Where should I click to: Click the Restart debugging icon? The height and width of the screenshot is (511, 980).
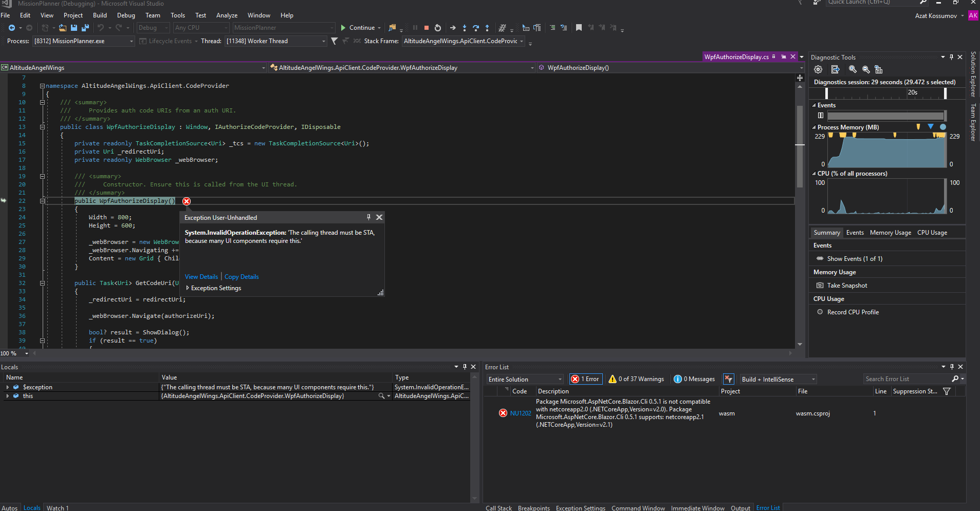tap(438, 28)
